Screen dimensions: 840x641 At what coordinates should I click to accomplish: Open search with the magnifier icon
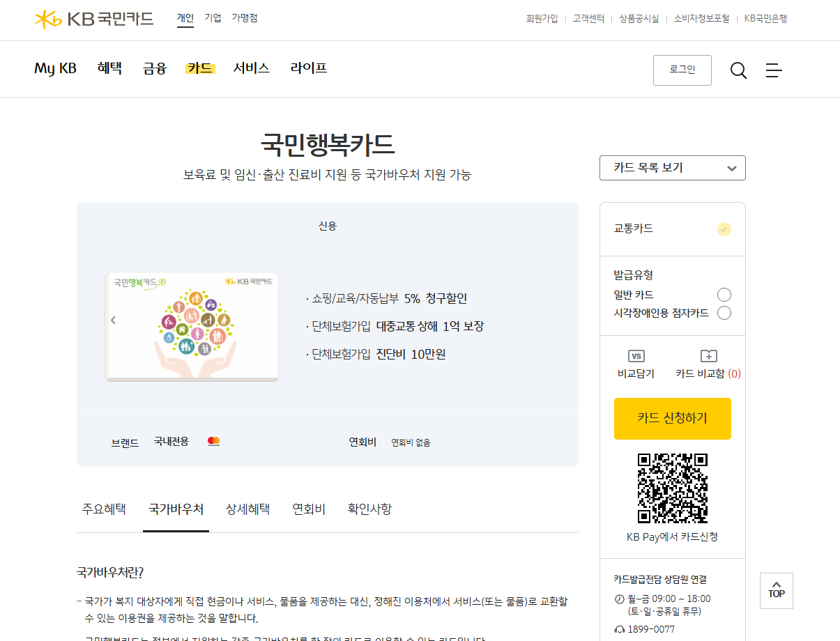point(738,70)
